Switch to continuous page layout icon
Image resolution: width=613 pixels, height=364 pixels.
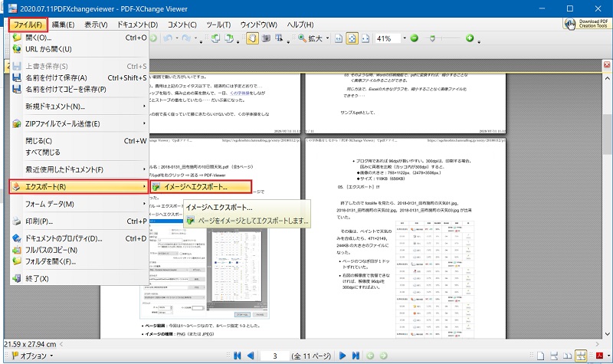coord(554,356)
